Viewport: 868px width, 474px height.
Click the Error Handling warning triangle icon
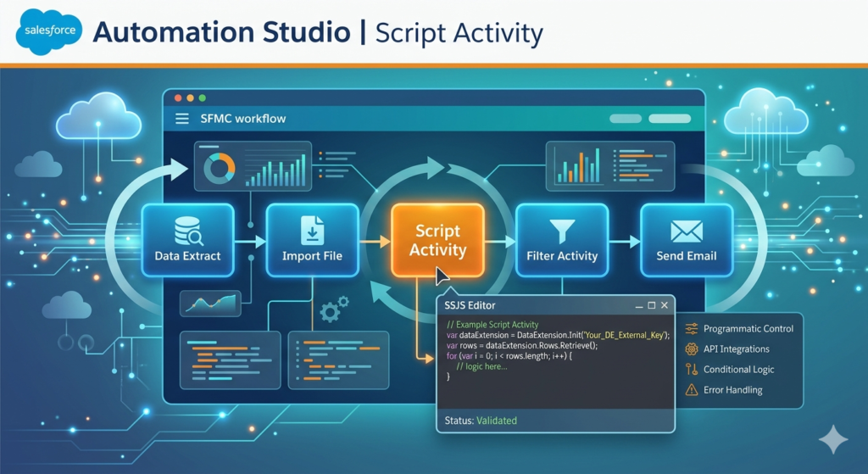[692, 390]
